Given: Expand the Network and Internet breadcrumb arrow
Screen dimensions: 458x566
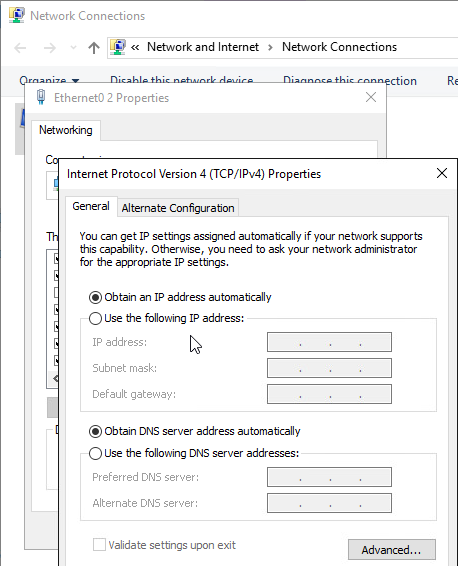Looking at the screenshot, I should [270, 47].
